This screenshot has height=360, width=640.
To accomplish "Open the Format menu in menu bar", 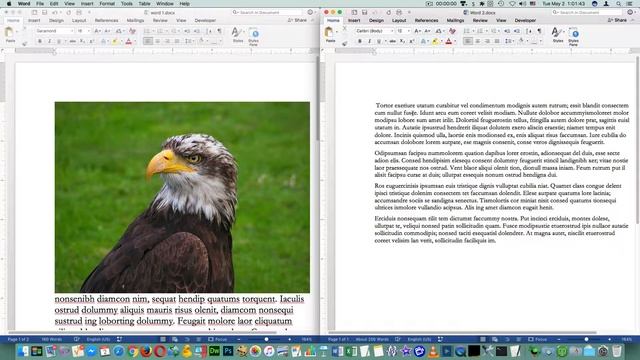I will click(x=107, y=4).
